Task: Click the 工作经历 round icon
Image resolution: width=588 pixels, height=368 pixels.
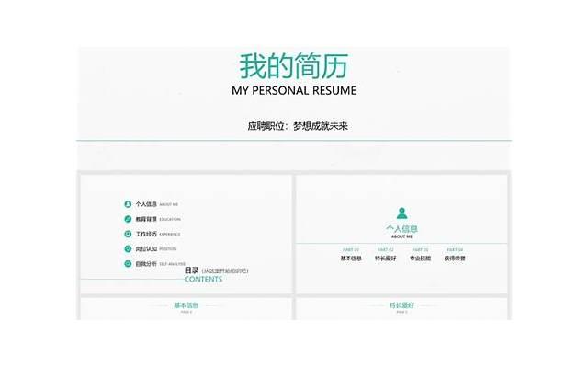Action: tap(128, 234)
